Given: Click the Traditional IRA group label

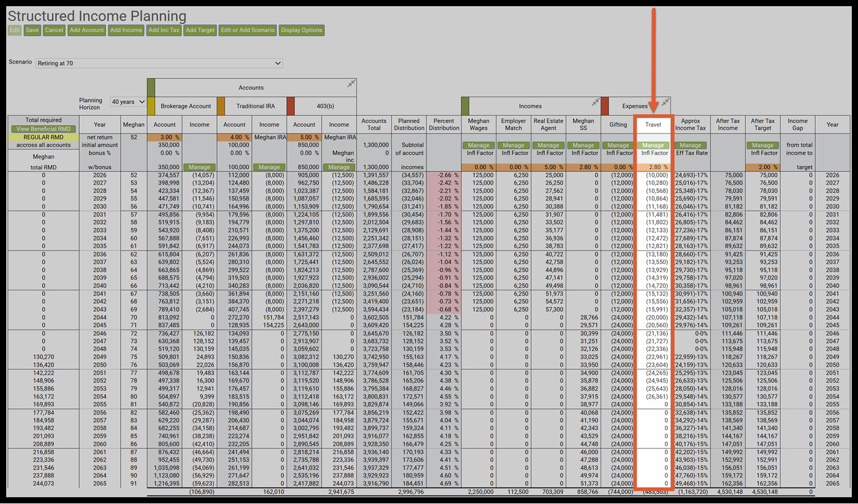Looking at the screenshot, I should (256, 106).
